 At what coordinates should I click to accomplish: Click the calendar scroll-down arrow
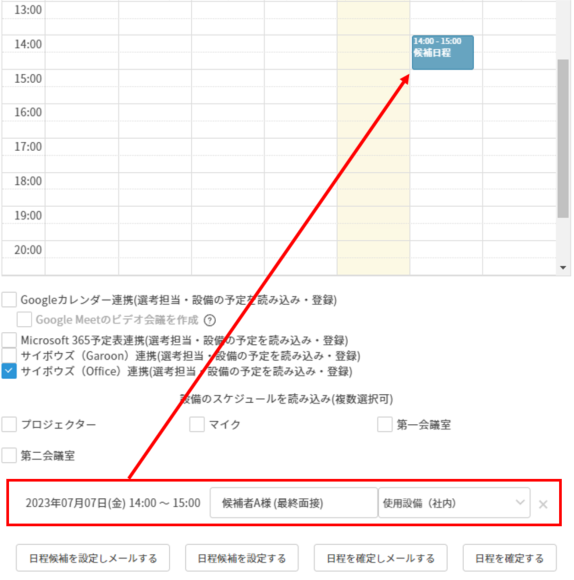click(x=563, y=267)
